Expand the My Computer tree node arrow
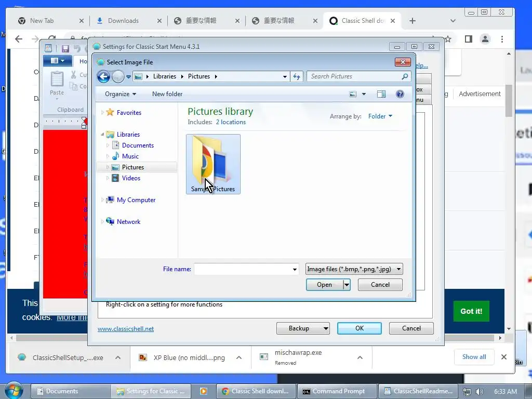The width and height of the screenshot is (532, 399). coord(102,200)
